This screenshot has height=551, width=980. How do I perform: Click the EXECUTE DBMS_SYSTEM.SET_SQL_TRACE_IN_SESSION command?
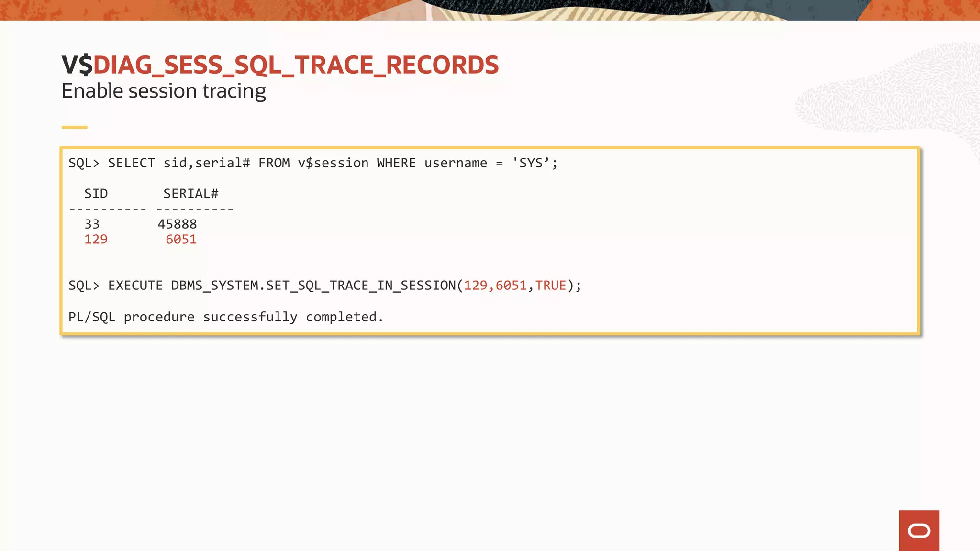(x=325, y=286)
